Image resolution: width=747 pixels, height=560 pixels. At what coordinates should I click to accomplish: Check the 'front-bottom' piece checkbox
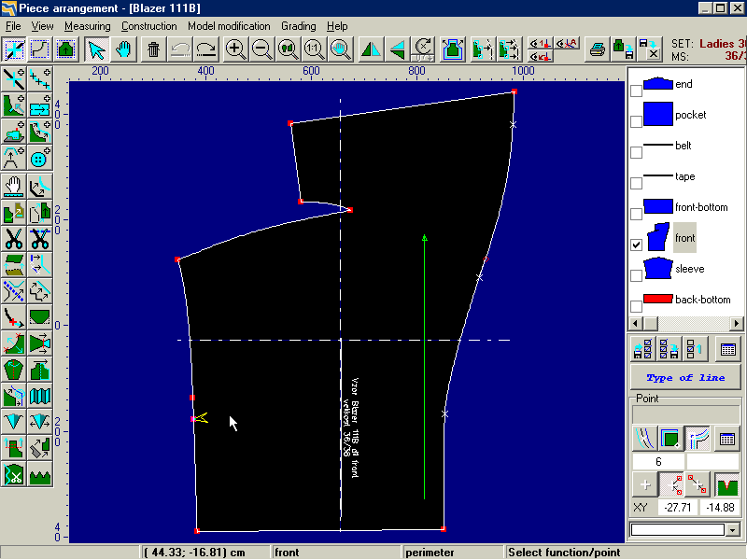tap(636, 214)
